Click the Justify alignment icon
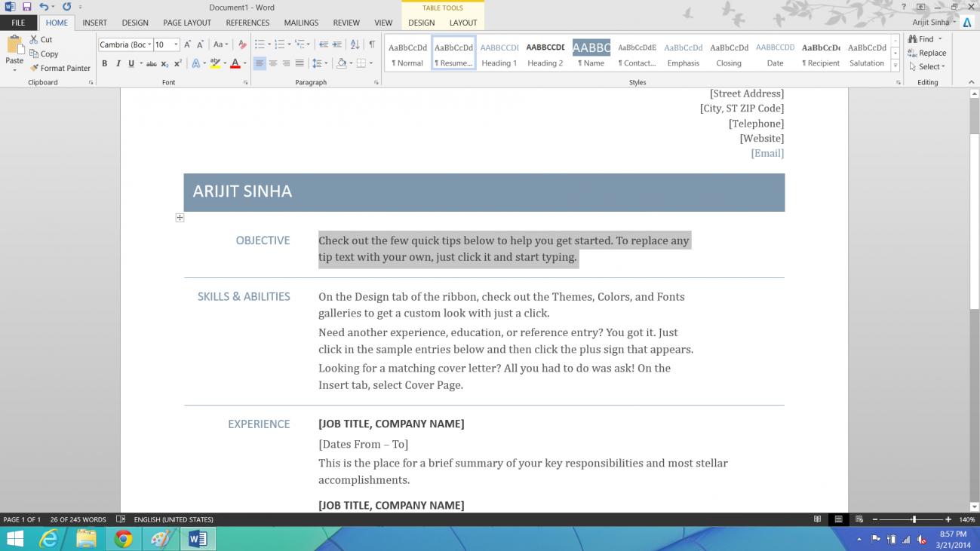 300,63
